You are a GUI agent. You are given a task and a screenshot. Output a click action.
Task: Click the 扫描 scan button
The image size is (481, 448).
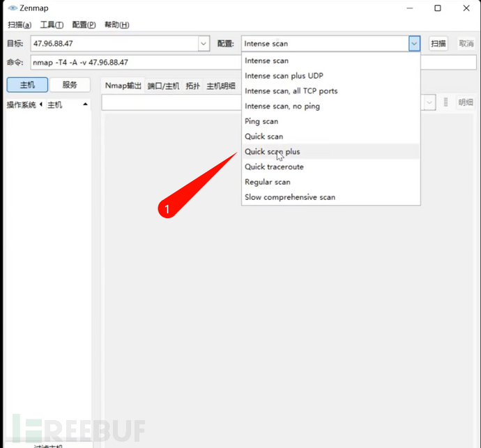coord(438,43)
